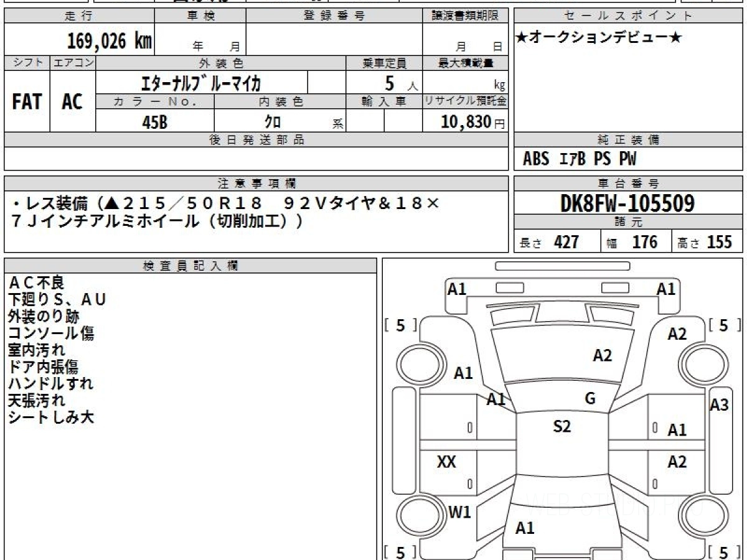Click the 譲渡書類期限 header
This screenshot has height=560, width=747.
click(x=464, y=16)
